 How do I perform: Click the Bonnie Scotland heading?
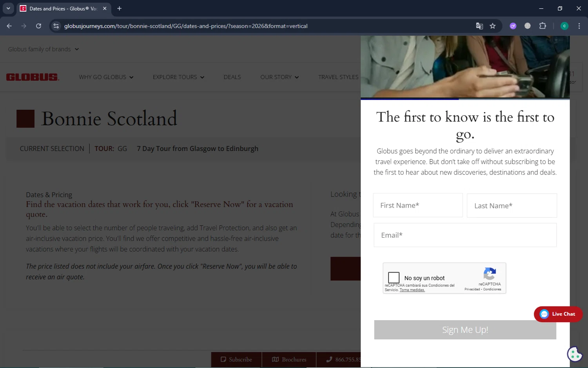109,118
